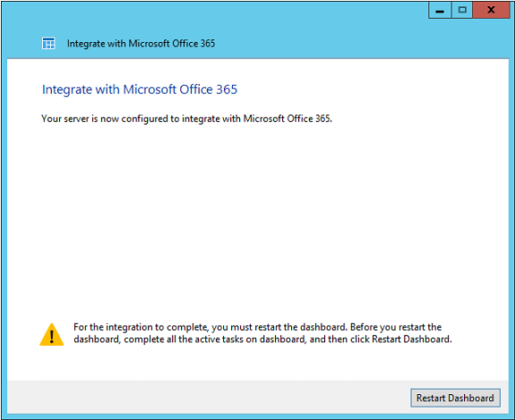Click the '365' in the blue heading
The image size is (515, 420).
(x=227, y=90)
